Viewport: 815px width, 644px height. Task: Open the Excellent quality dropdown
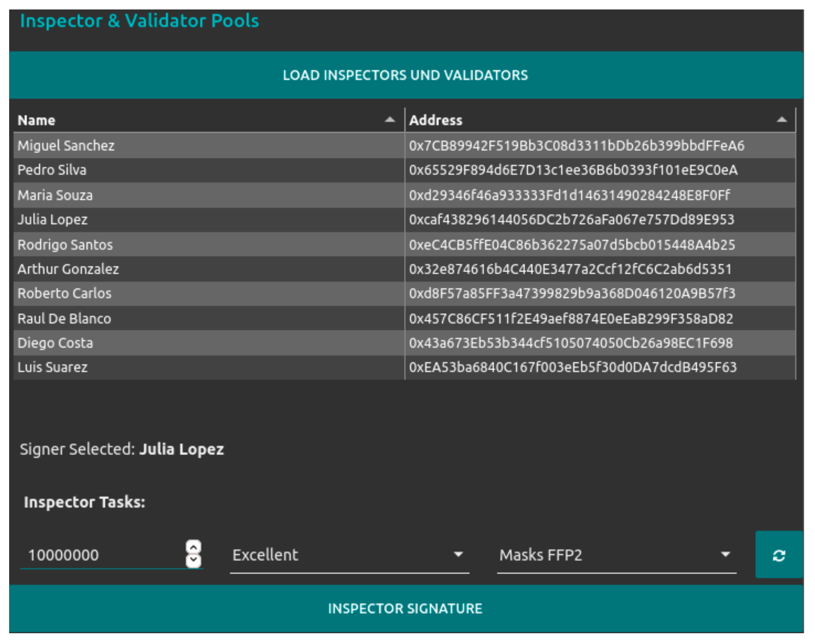349,555
